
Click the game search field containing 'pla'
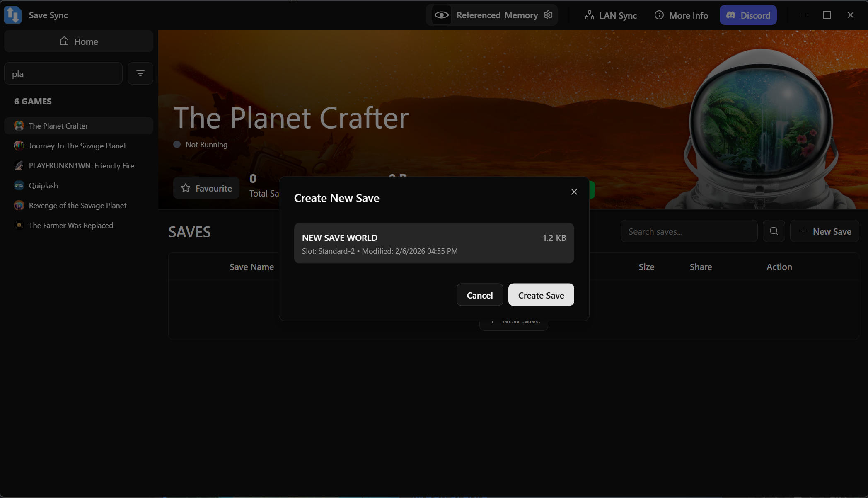point(63,74)
